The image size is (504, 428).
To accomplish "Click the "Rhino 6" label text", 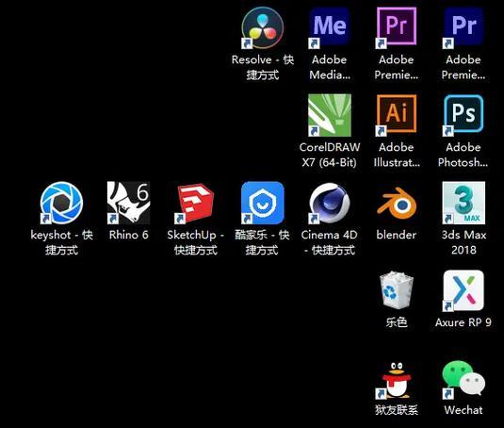I will (x=128, y=235).
